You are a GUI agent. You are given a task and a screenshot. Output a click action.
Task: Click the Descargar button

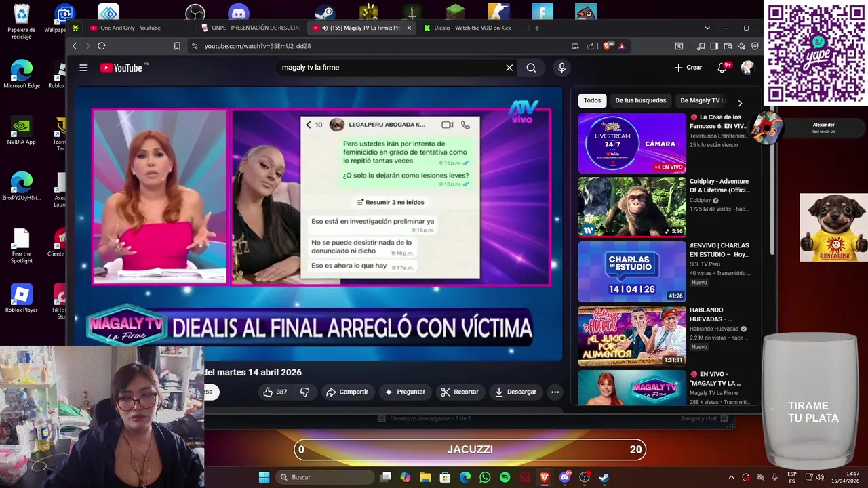tap(516, 392)
